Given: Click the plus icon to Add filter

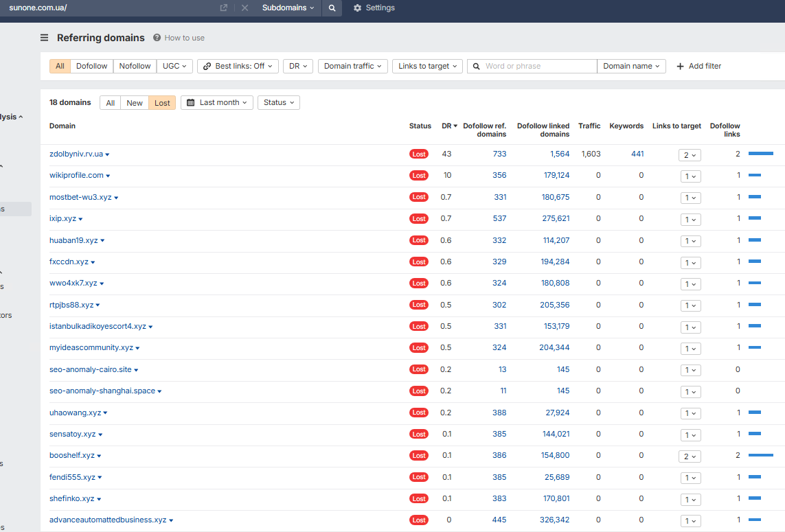Looking at the screenshot, I should (680, 66).
